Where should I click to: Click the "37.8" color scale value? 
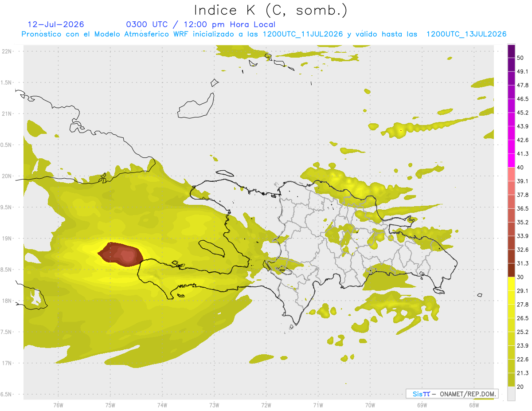[523, 195]
